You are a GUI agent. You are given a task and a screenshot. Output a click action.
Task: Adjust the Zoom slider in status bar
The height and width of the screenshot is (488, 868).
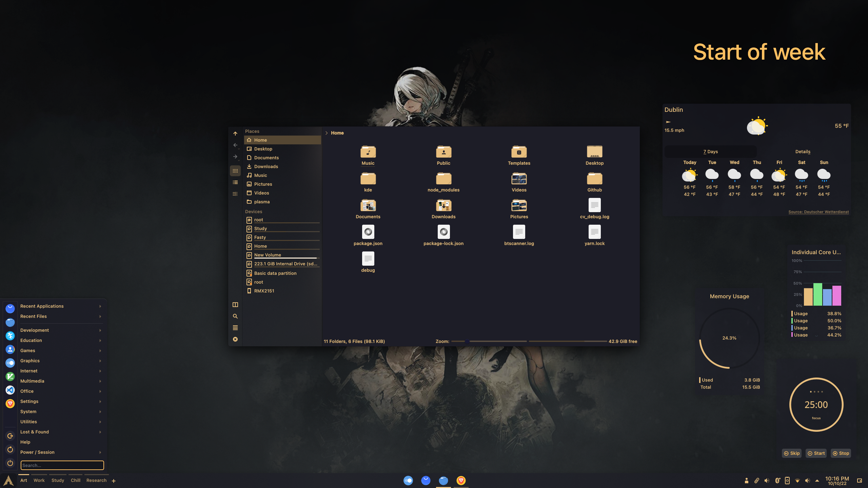point(489,341)
